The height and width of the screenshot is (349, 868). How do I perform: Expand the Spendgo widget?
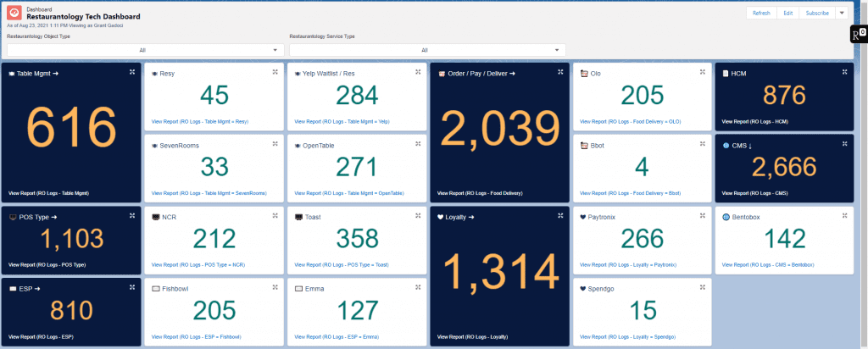[703, 287]
